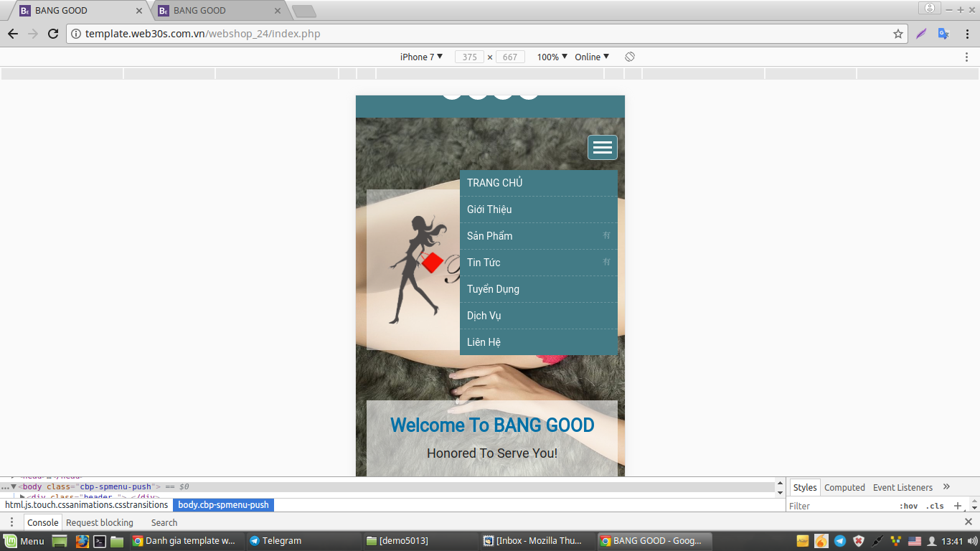This screenshot has width=980, height=551.
Task: Collapse the body element node in DOM tree
Action: pos(14,486)
